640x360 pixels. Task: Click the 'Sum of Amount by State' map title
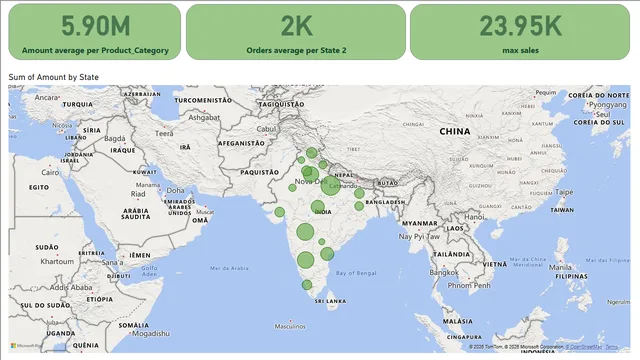53,77
